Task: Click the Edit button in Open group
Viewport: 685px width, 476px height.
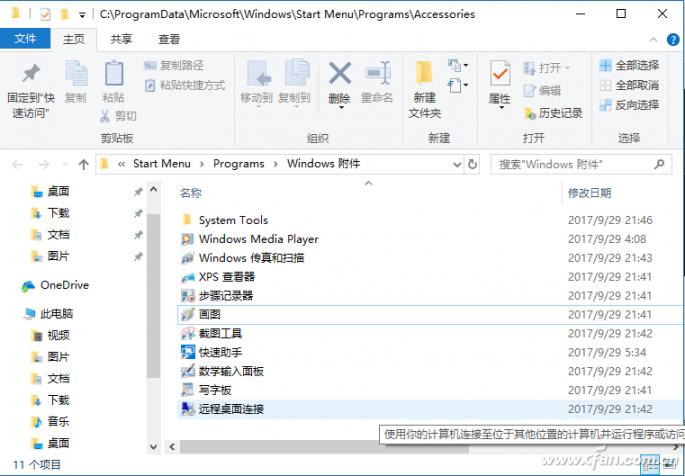Action: (543, 90)
